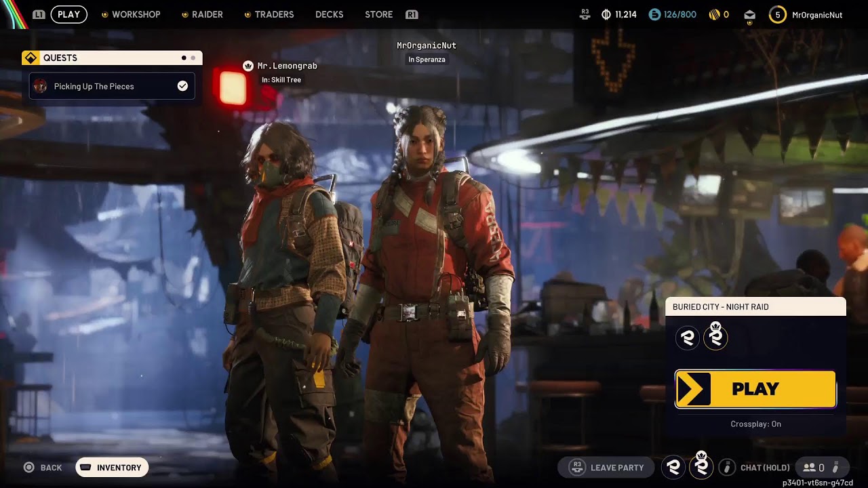The image size is (868, 488).
Task: Click the crowned raider emblem in bottom party bar
Action: click(x=702, y=466)
